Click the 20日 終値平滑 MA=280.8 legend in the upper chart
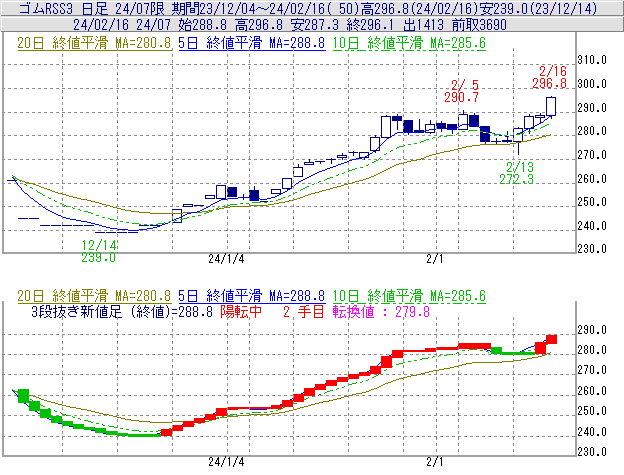The image size is (624, 475). (94, 43)
